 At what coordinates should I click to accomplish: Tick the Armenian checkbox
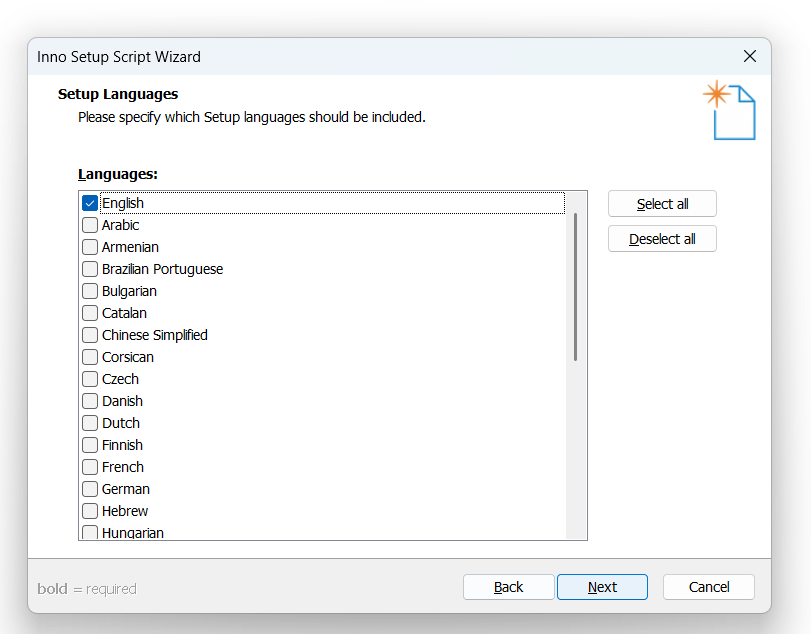click(90, 247)
